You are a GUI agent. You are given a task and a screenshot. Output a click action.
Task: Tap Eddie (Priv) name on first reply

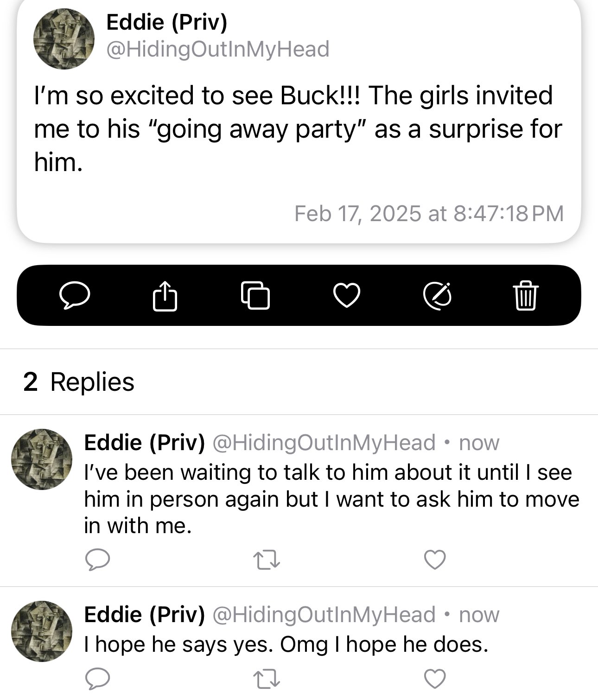(x=144, y=442)
